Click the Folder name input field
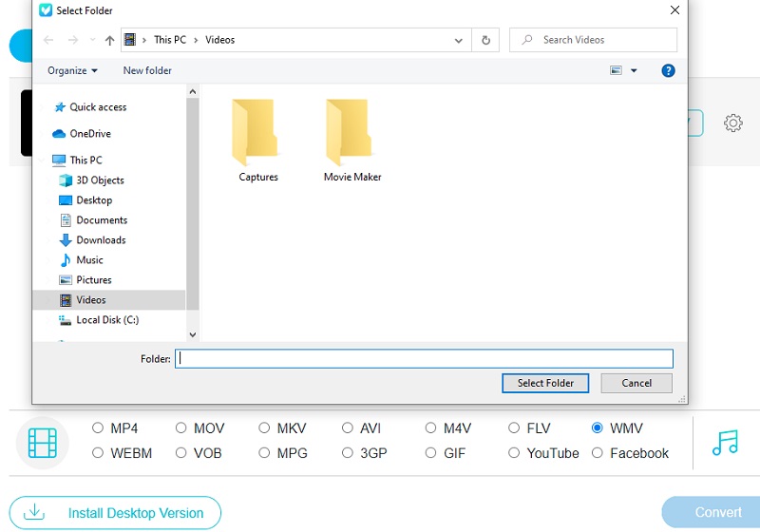Viewport: 760px width, 532px height. click(424, 358)
